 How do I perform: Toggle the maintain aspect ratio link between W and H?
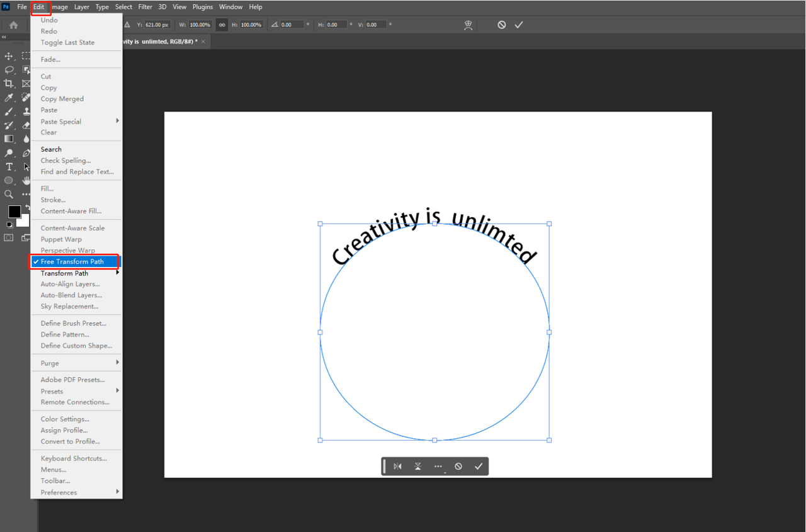[222, 25]
